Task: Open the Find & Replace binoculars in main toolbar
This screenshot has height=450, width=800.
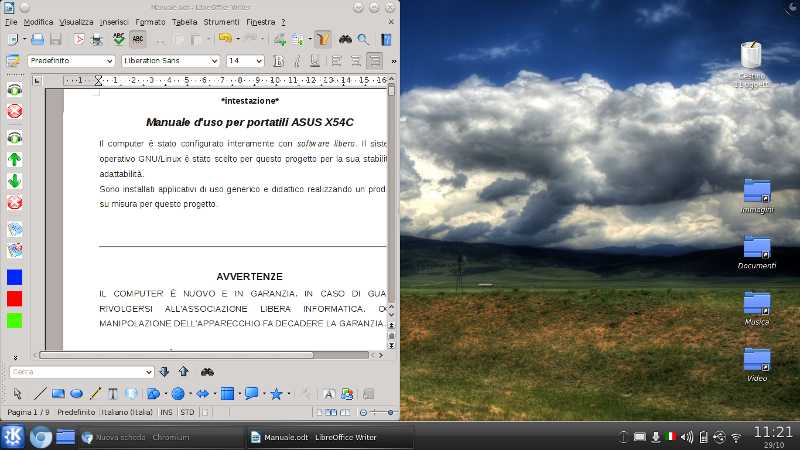Action: pos(345,39)
